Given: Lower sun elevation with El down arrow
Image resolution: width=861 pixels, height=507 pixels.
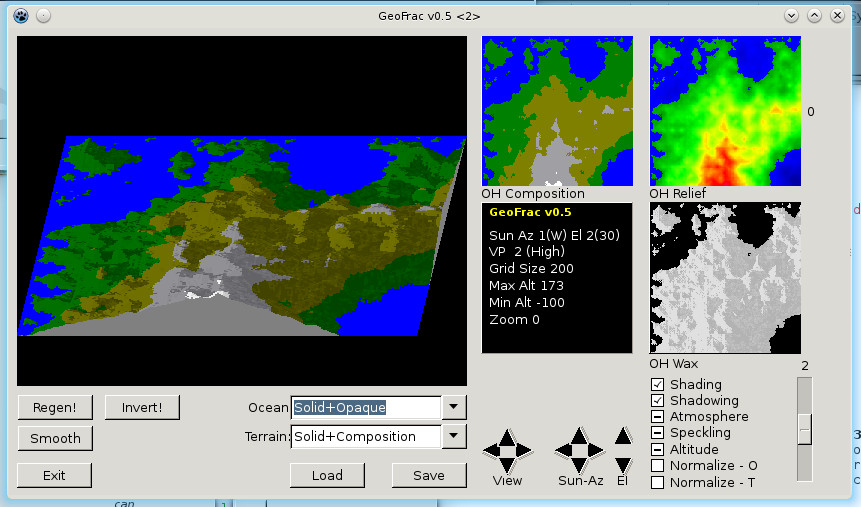Looking at the screenshot, I should coord(623,464).
